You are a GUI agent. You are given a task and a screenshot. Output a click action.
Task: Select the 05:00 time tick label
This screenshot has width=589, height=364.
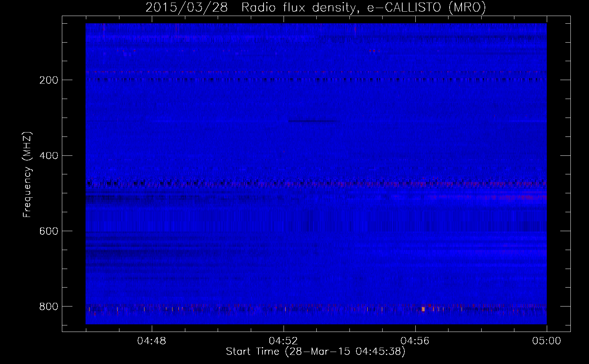547,341
